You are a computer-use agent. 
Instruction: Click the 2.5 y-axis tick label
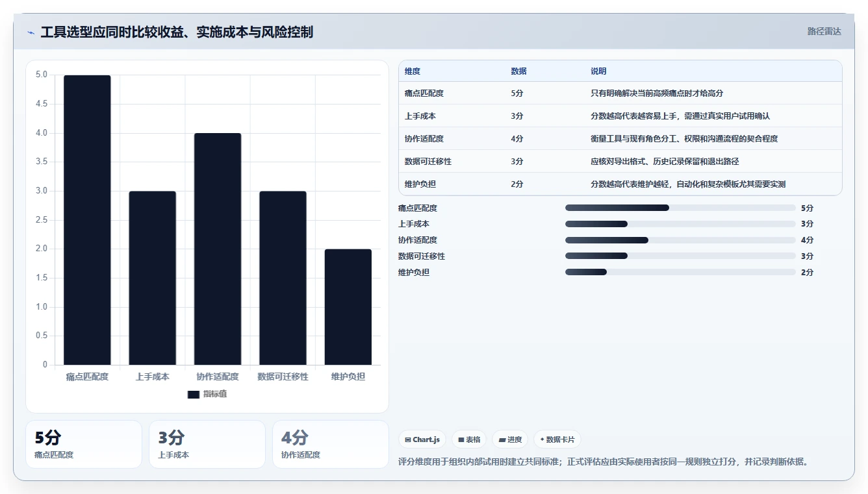pyautogui.click(x=42, y=220)
